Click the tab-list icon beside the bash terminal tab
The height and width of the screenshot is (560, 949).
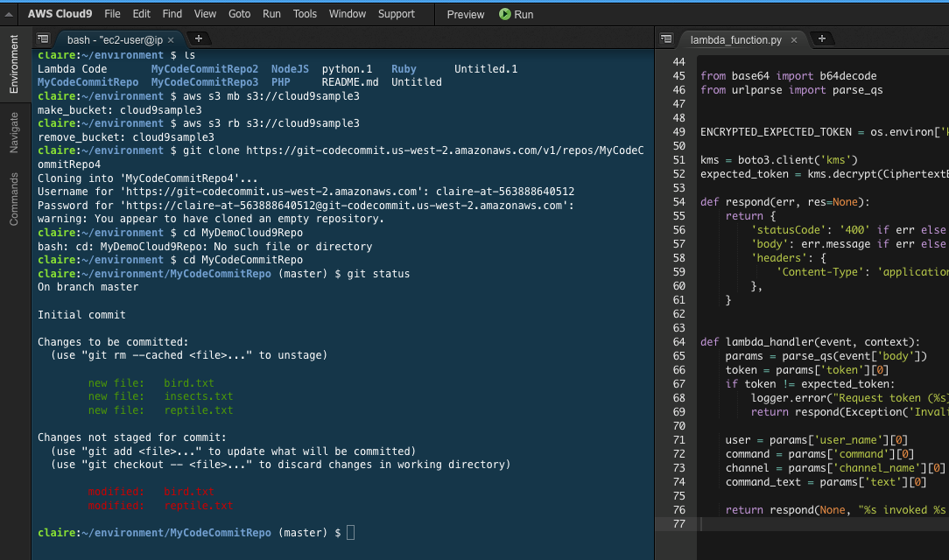(43, 39)
